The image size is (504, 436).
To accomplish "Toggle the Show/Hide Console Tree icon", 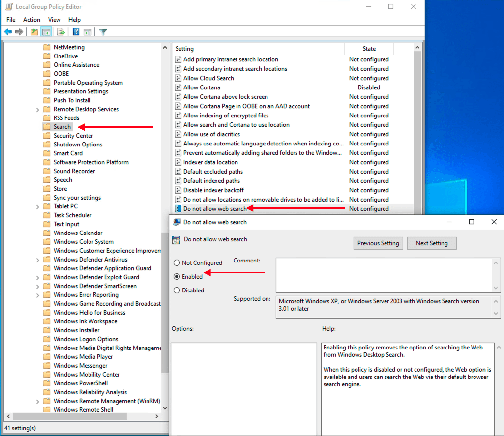I will (x=46, y=32).
